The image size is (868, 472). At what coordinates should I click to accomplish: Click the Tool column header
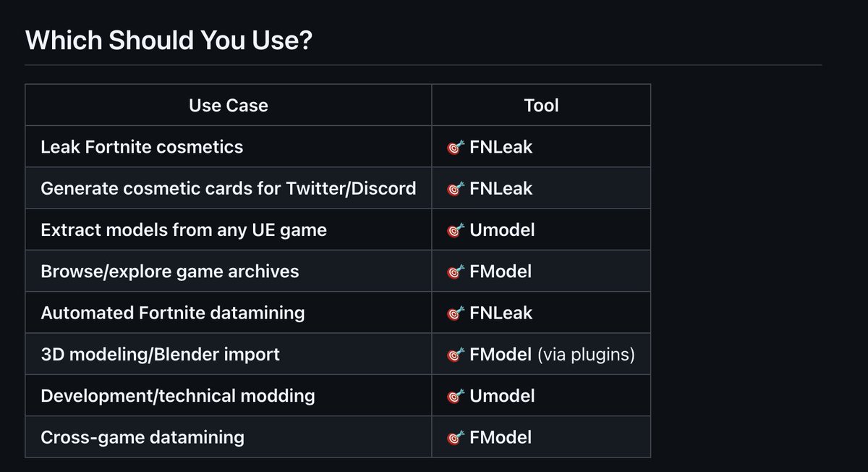point(541,106)
